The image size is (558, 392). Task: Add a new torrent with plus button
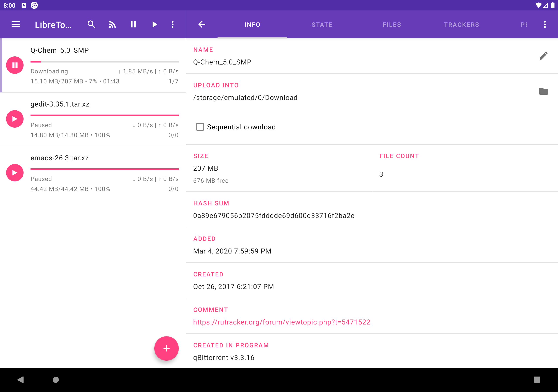pyautogui.click(x=167, y=348)
